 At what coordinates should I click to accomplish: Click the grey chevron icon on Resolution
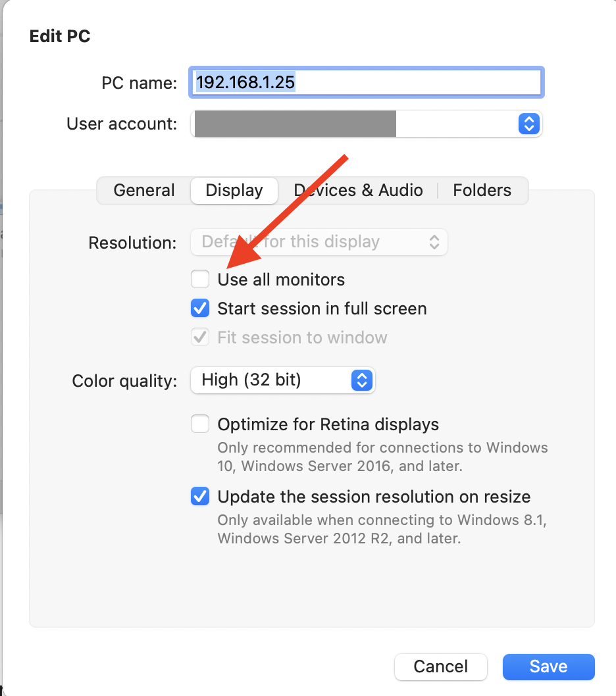tap(434, 242)
